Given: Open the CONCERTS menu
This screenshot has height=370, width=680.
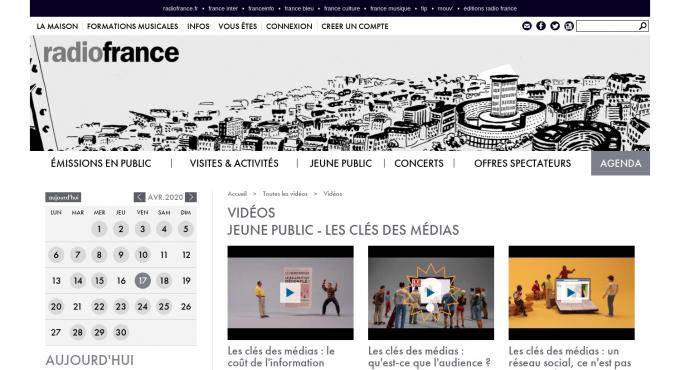Looking at the screenshot, I should tap(419, 164).
